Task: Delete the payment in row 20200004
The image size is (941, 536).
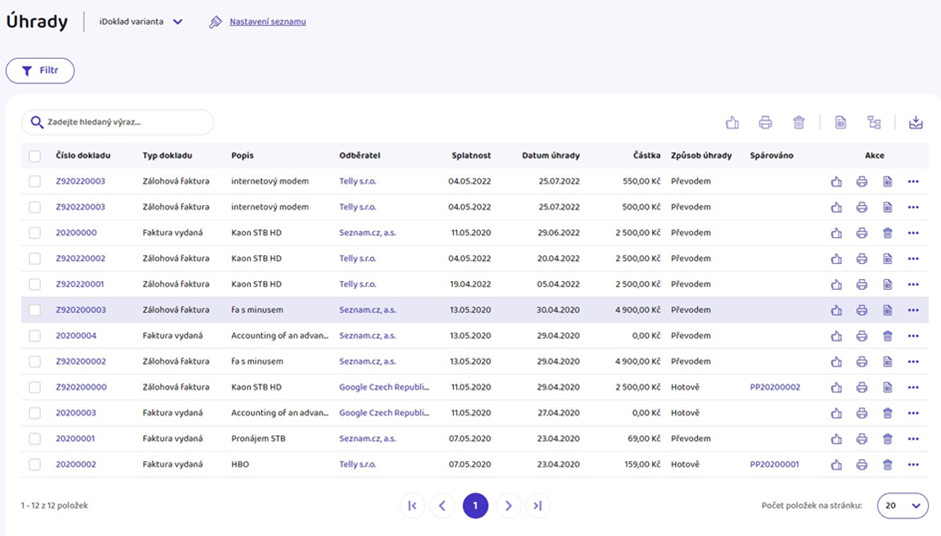Action: 888,336
